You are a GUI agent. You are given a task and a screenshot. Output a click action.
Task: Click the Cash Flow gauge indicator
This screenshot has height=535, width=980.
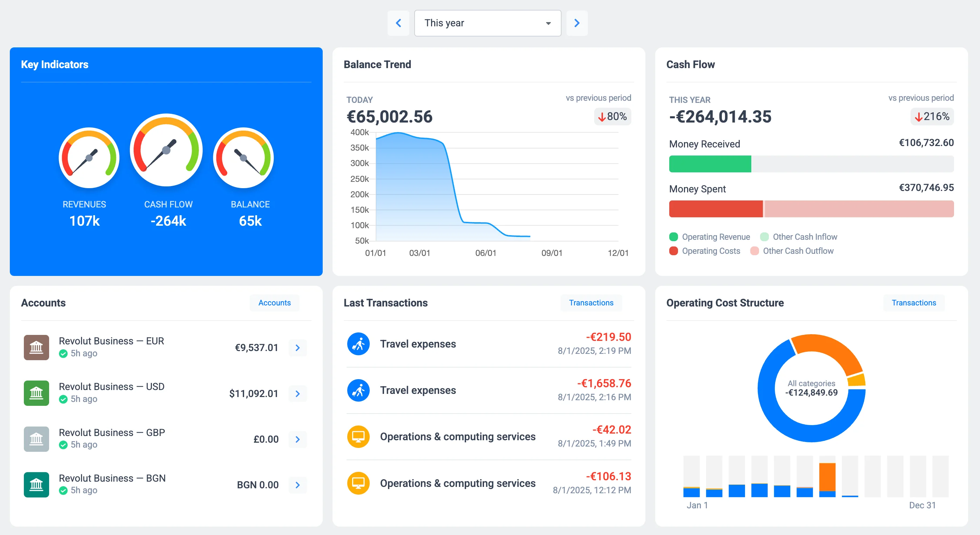[166, 150]
